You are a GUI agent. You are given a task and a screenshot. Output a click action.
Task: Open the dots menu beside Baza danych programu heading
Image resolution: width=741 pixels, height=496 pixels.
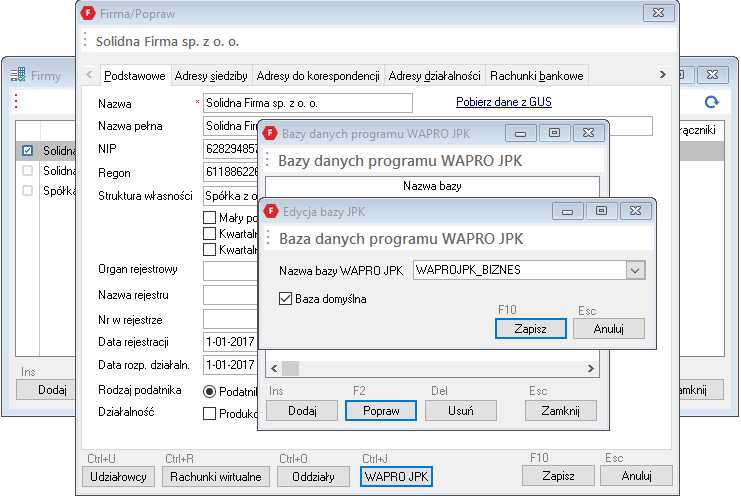[x=268, y=239]
